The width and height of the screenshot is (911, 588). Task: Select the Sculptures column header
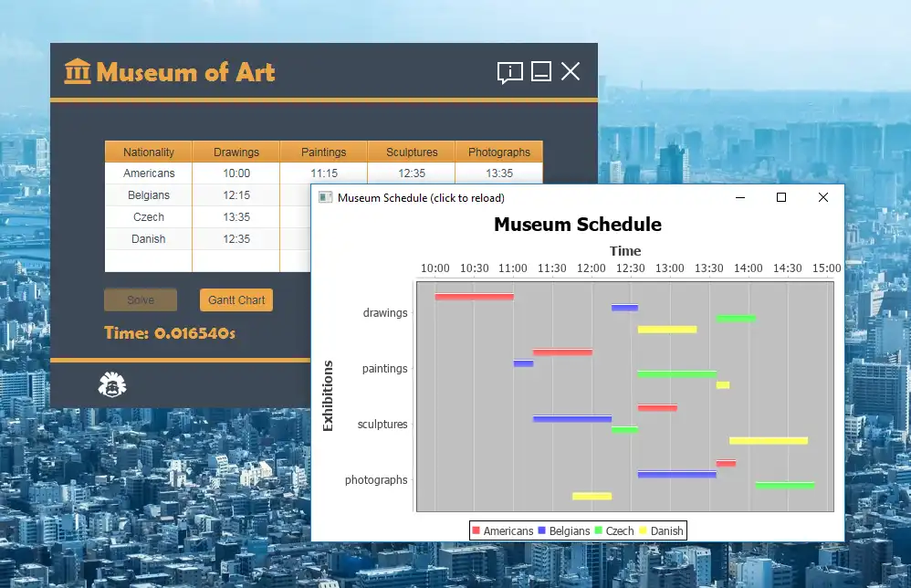pos(412,152)
